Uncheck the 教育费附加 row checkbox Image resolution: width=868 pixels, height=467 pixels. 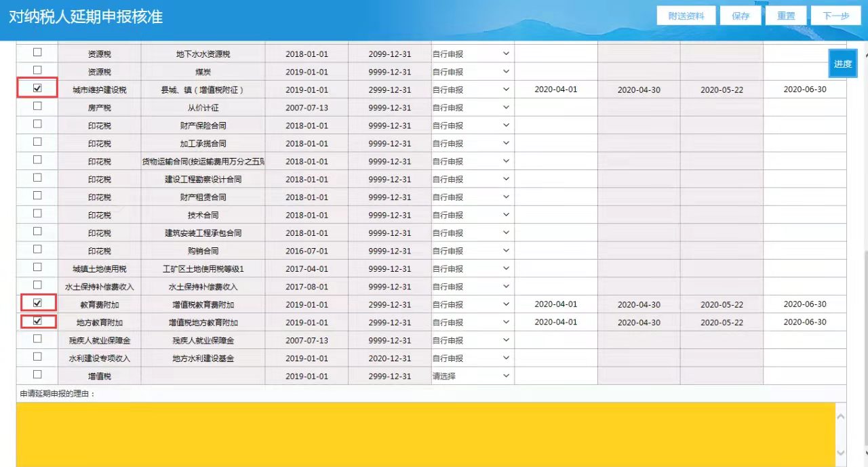point(37,304)
